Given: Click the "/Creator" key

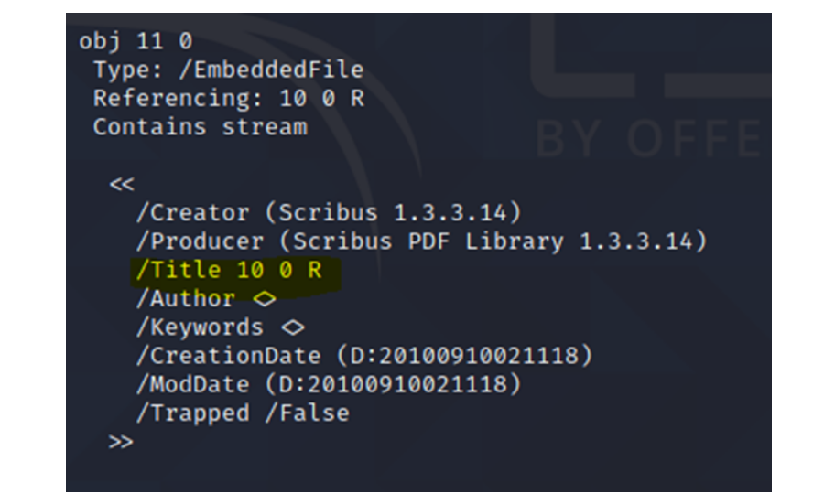Looking at the screenshot, I should (x=192, y=213).
